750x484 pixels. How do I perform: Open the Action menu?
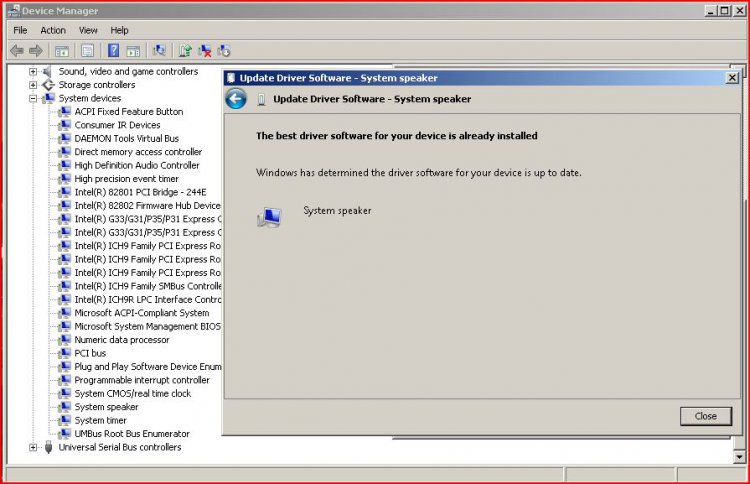[53, 30]
